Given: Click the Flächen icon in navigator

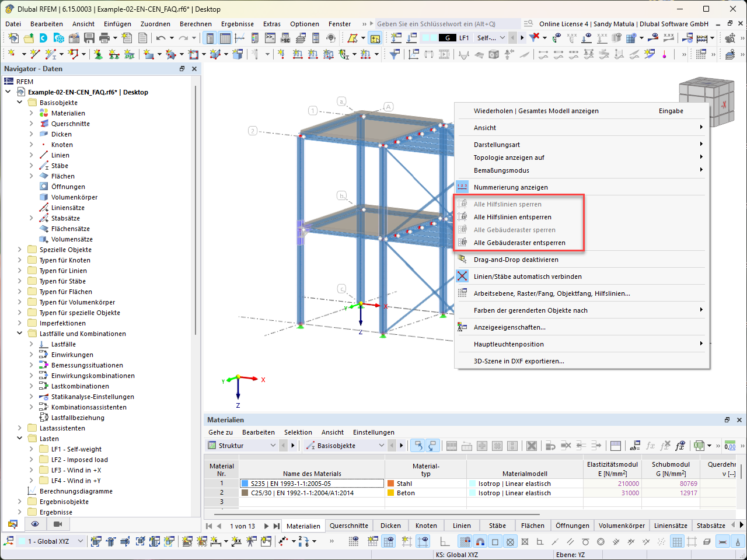Looking at the screenshot, I should (x=44, y=176).
